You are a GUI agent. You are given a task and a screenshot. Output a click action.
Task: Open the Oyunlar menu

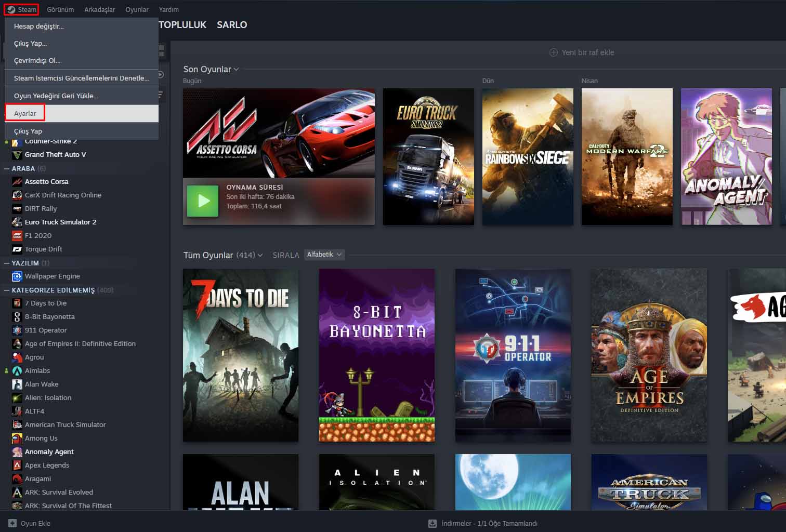pos(137,9)
